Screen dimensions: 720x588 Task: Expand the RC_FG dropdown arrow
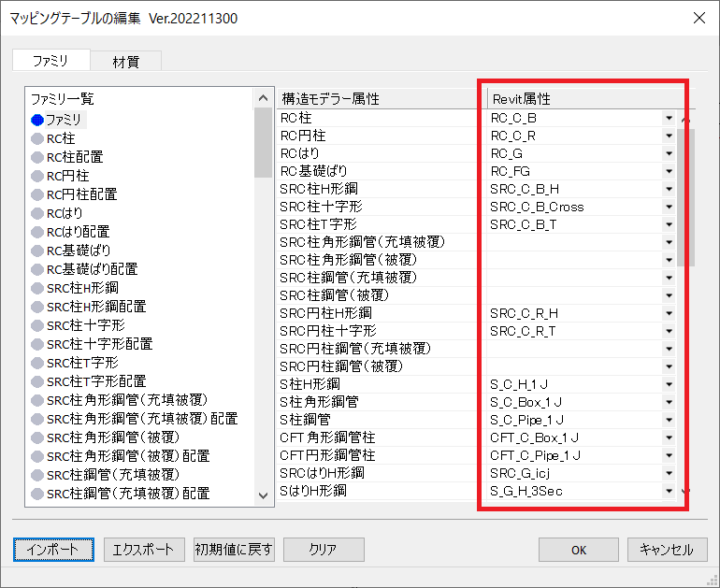(669, 171)
